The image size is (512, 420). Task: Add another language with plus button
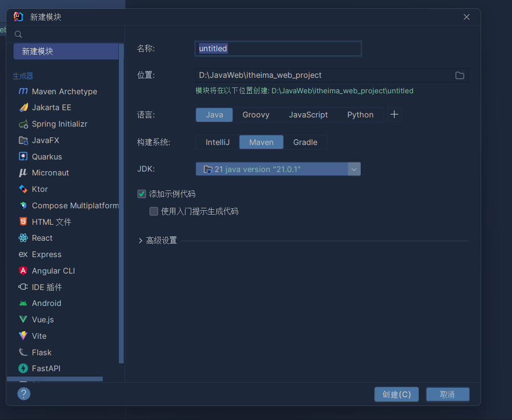click(394, 115)
